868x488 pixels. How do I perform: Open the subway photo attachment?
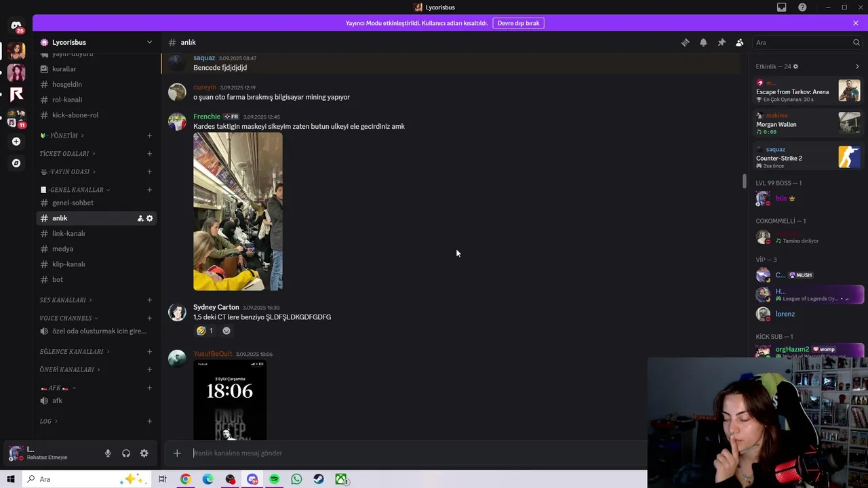coord(238,211)
